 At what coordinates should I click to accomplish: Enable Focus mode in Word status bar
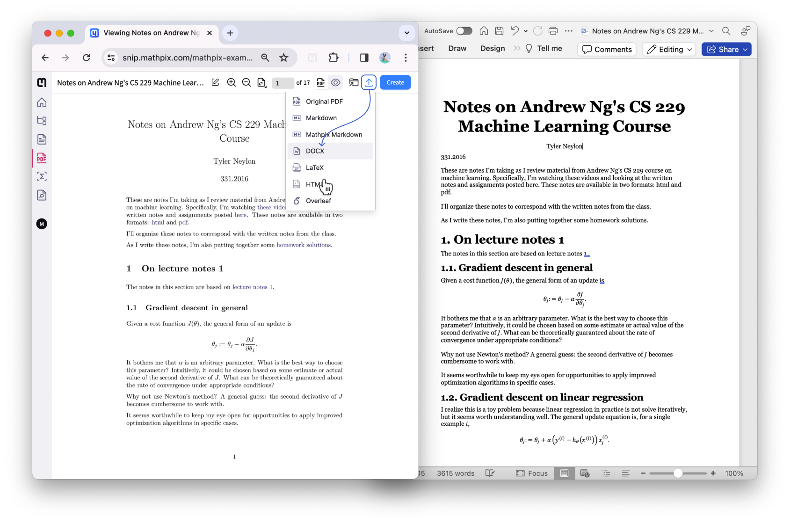532,473
